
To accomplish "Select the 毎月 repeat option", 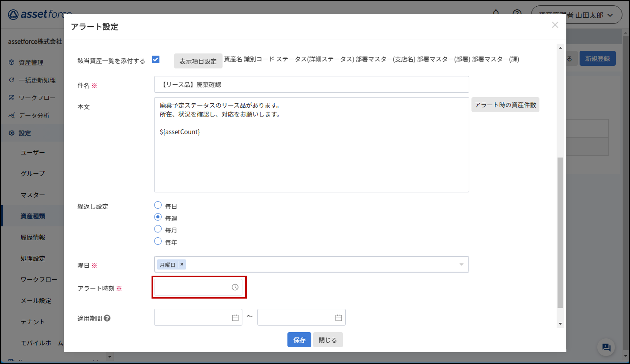I will click(158, 229).
